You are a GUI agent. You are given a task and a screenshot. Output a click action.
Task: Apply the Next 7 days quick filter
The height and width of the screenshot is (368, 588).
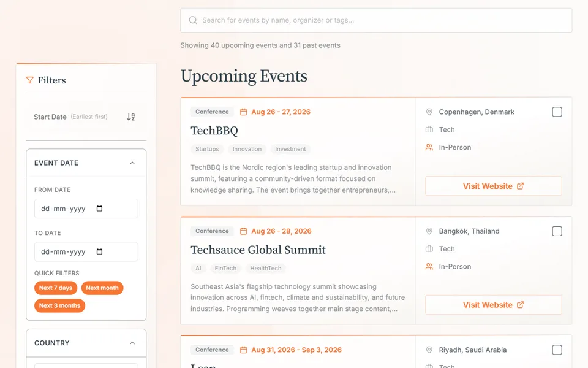(x=56, y=288)
